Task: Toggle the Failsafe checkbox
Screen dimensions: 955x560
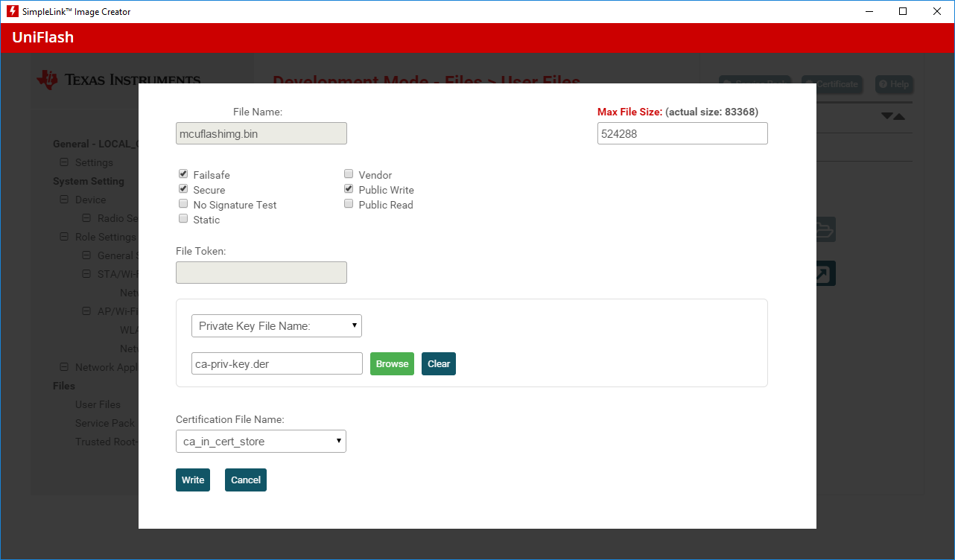Action: 183,174
